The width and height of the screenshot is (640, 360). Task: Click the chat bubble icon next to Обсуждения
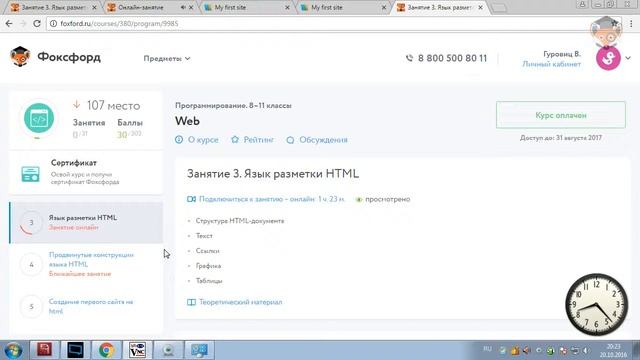click(290, 140)
